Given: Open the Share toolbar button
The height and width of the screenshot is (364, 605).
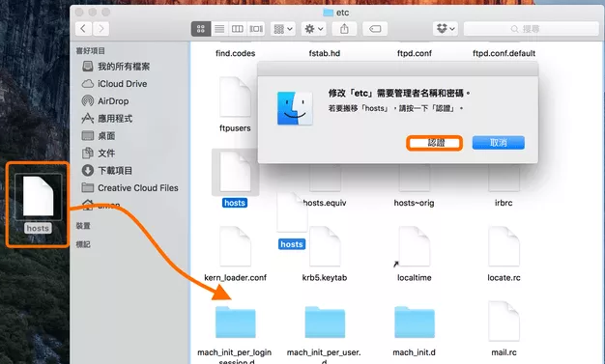Looking at the screenshot, I should tap(344, 29).
